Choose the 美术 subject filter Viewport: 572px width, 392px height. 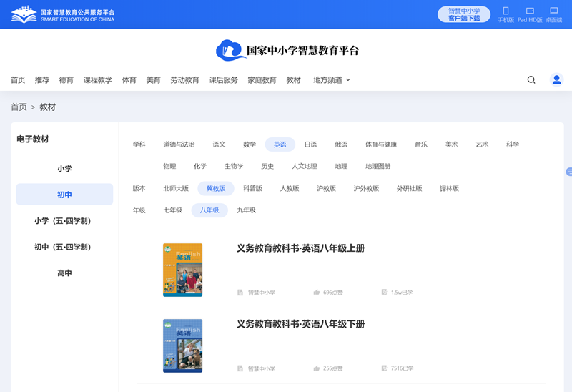tap(452, 144)
